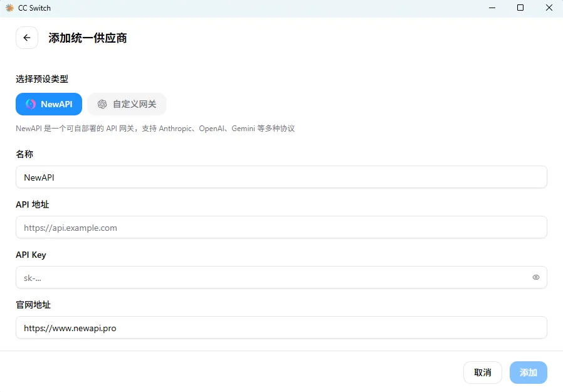Click the API 地址 label
This screenshot has height=392, width=563.
click(x=33, y=204)
